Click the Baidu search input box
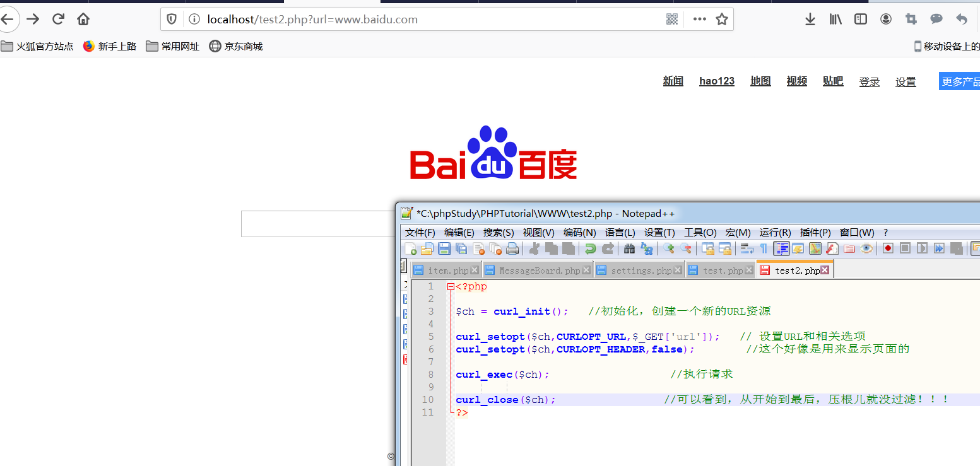Image resolution: width=980 pixels, height=466 pixels. [x=318, y=224]
